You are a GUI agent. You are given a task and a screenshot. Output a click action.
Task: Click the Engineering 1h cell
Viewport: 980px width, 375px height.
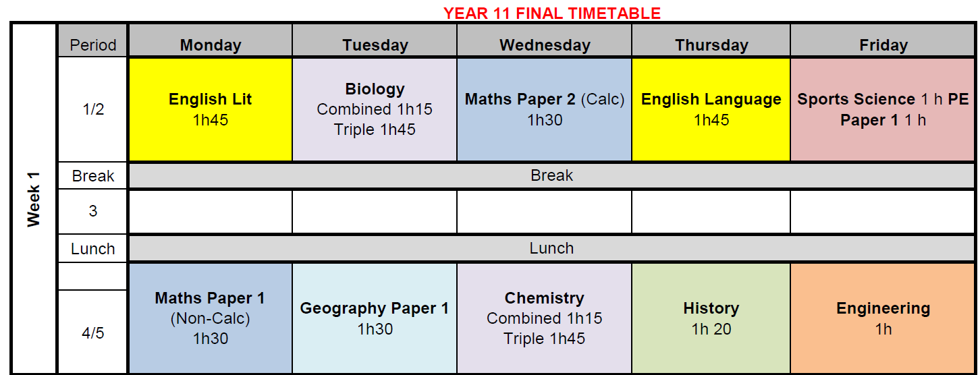[883, 318]
